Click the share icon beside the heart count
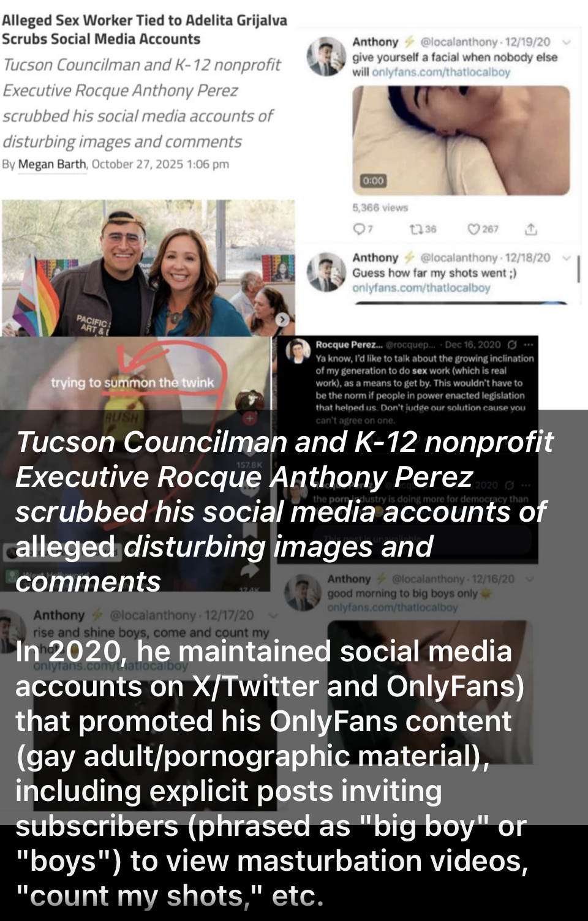The image size is (588, 921). click(x=531, y=229)
